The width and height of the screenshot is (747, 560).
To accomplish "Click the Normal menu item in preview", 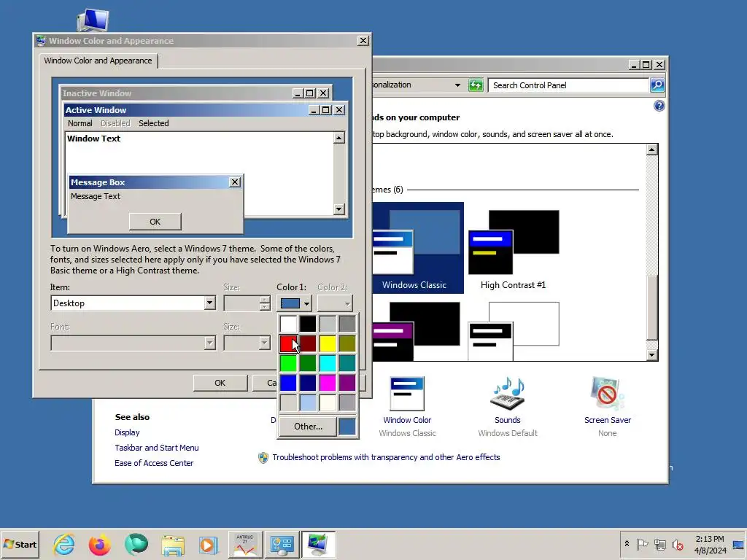I will pos(80,123).
